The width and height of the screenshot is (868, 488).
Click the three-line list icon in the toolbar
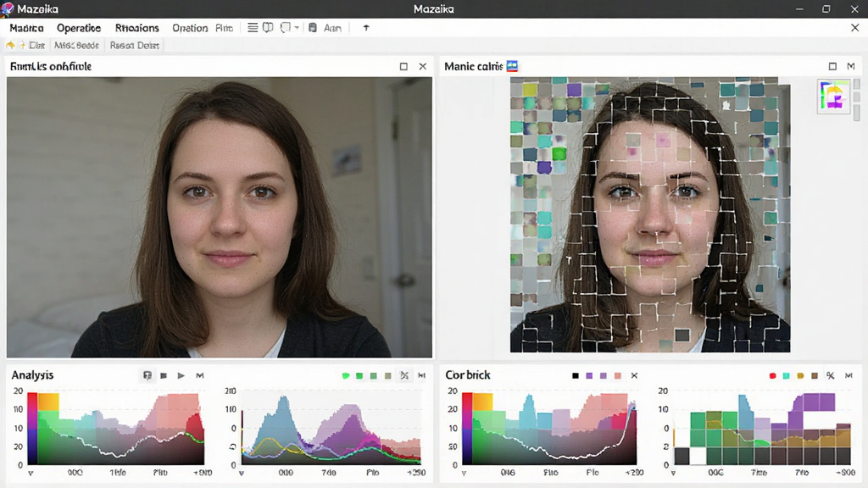(253, 28)
